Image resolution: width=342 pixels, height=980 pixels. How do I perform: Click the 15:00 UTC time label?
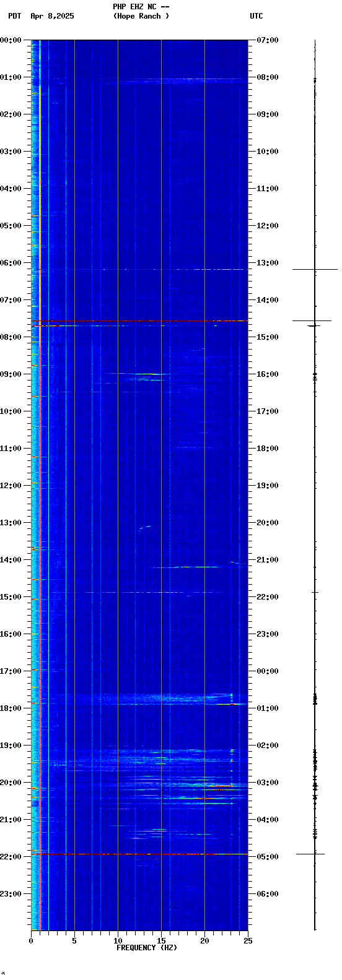268,337
